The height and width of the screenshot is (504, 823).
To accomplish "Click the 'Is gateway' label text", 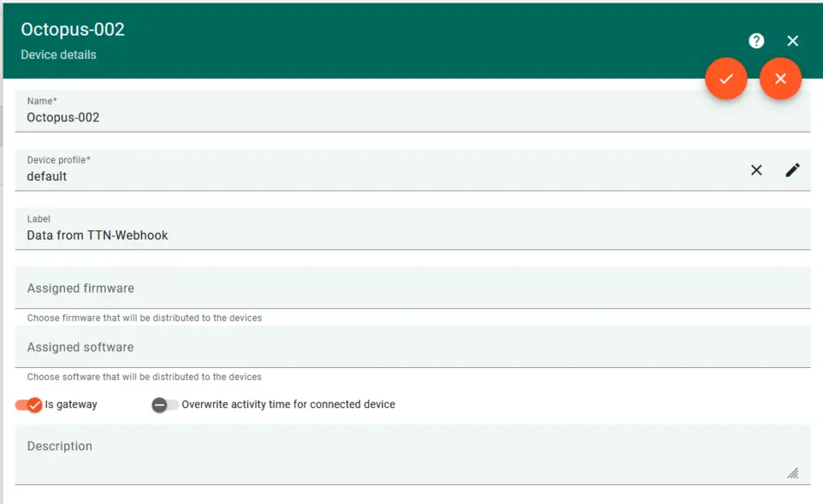I will 71,404.
